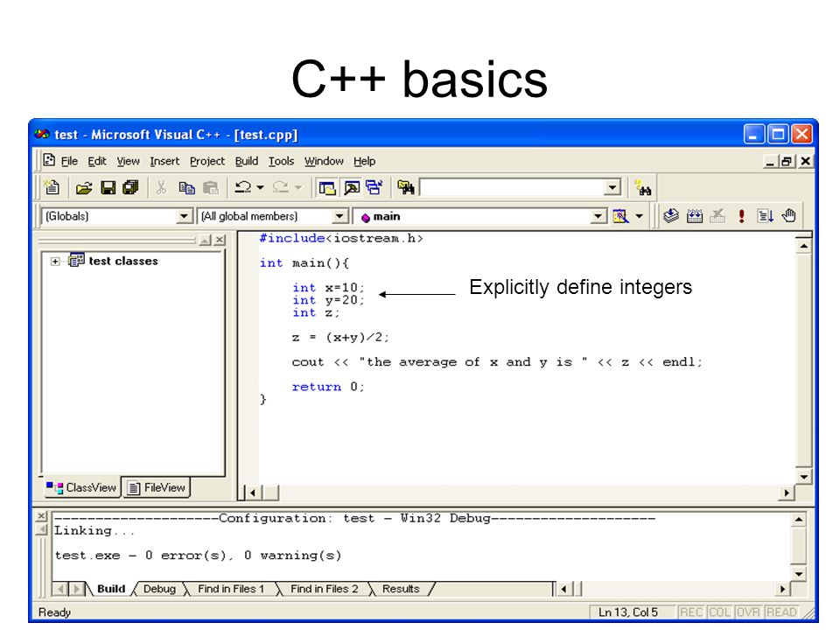Click the Save All icon
The height and width of the screenshot is (630, 840).
click(130, 187)
